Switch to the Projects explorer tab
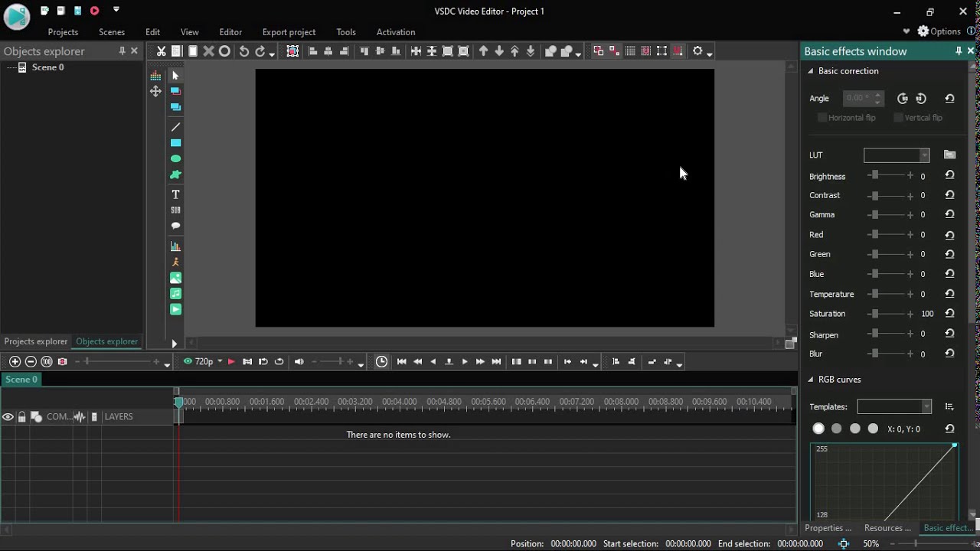The height and width of the screenshot is (551, 980). (x=36, y=341)
